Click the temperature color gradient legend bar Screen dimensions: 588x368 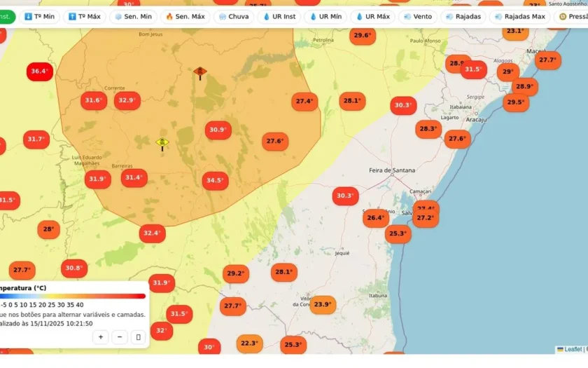click(x=72, y=297)
